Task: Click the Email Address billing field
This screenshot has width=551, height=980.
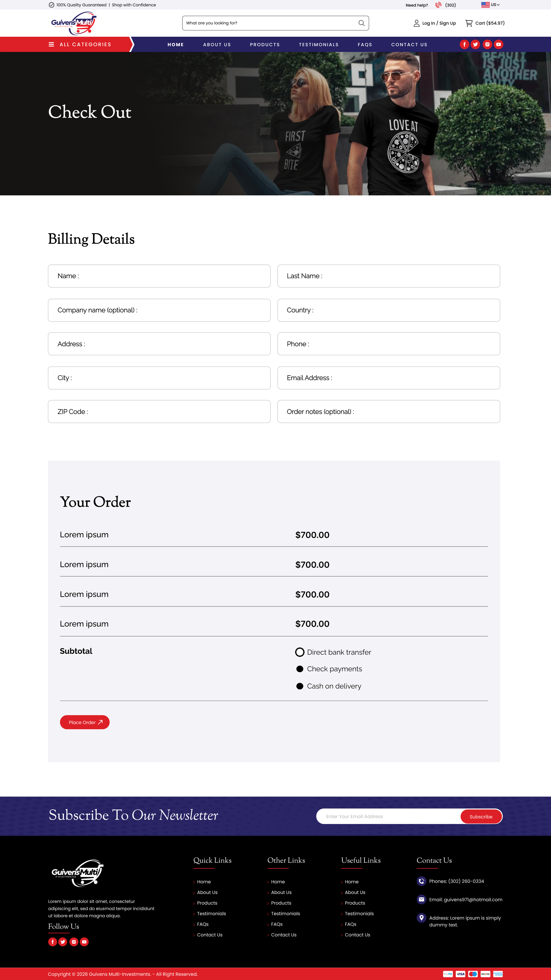Action: 389,378
